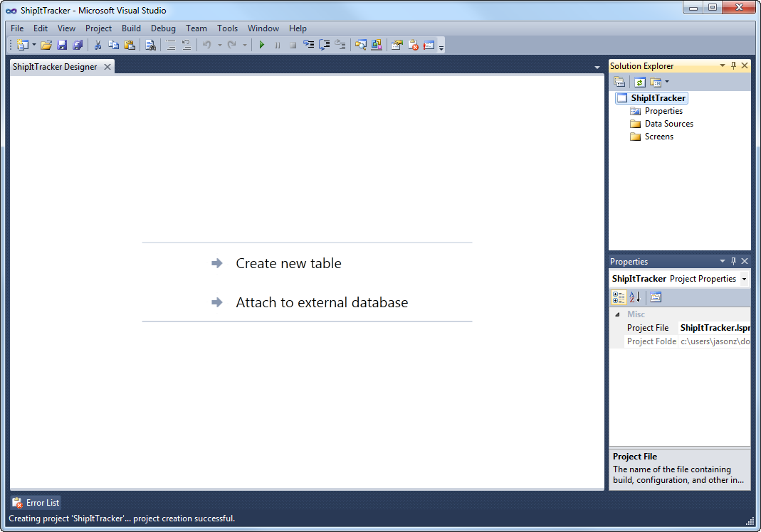Viewport: 761px width, 532px height.
Task: Click Create new table
Action: coord(288,263)
